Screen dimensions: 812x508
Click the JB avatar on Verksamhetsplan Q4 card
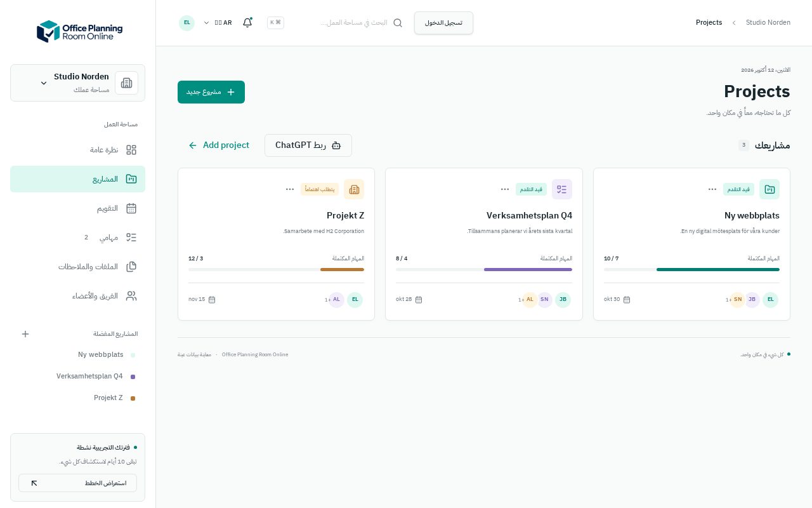(x=563, y=300)
